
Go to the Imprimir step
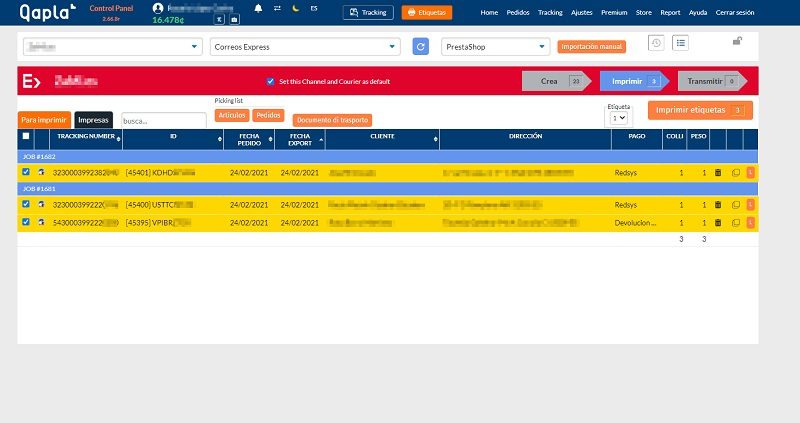click(633, 81)
